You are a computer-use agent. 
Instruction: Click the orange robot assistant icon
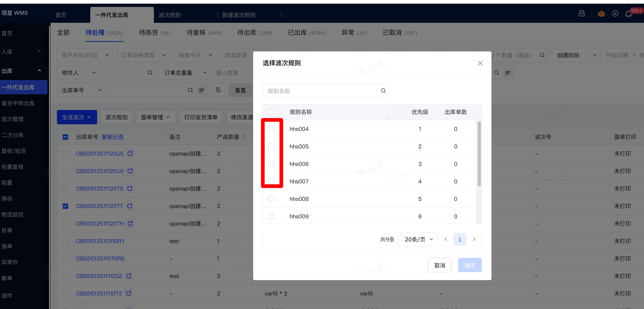(x=601, y=14)
